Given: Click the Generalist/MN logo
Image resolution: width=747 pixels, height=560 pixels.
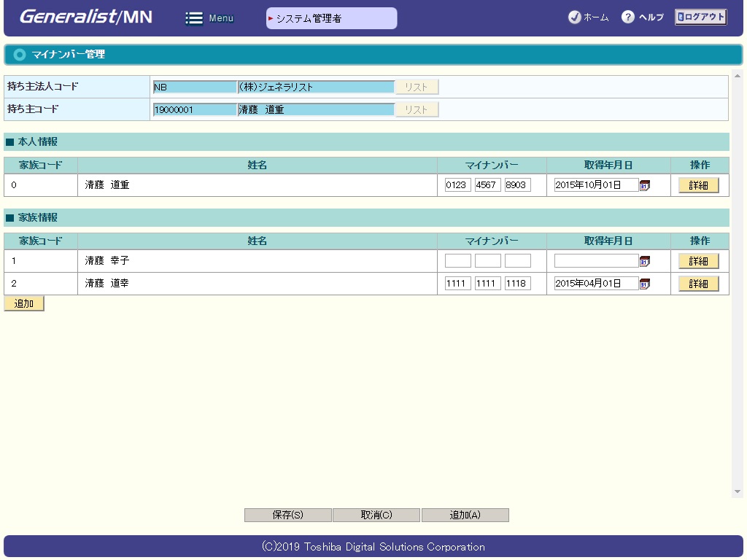Looking at the screenshot, I should click(x=86, y=17).
